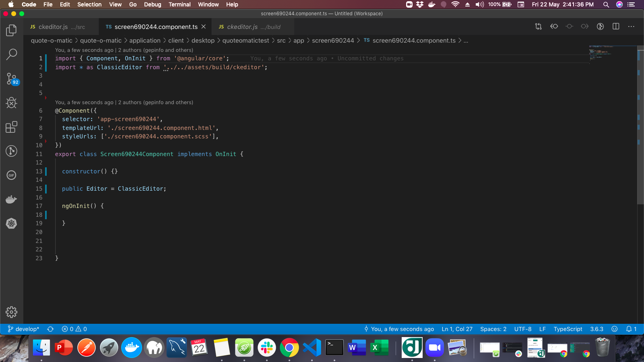The width and height of the screenshot is (644, 362).
Task: Change language mode TypeScript in status bar
Action: click(x=568, y=329)
